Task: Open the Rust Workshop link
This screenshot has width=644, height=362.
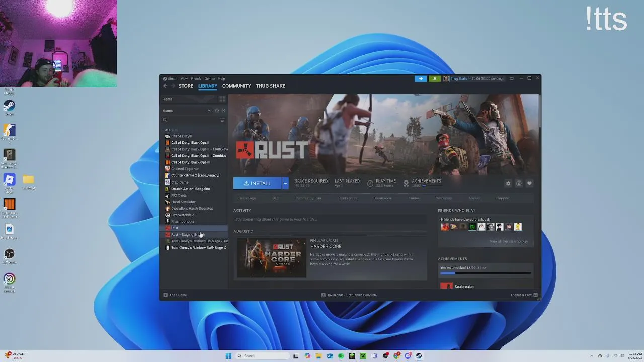Action: coord(444,198)
